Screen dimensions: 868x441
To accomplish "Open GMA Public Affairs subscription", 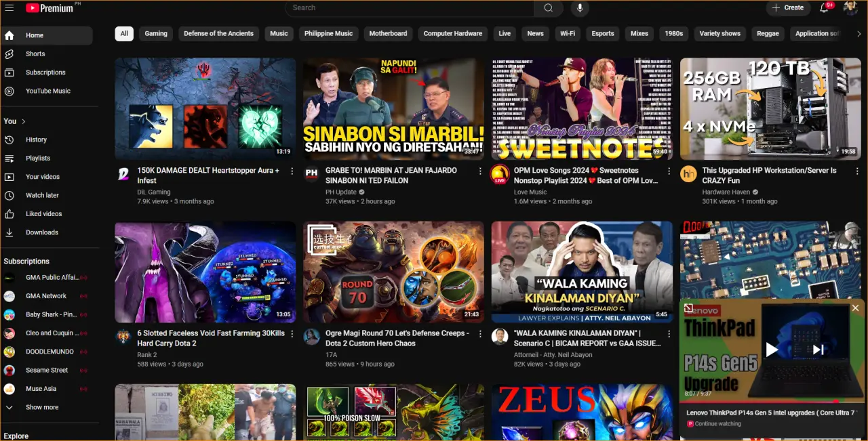I will point(47,277).
